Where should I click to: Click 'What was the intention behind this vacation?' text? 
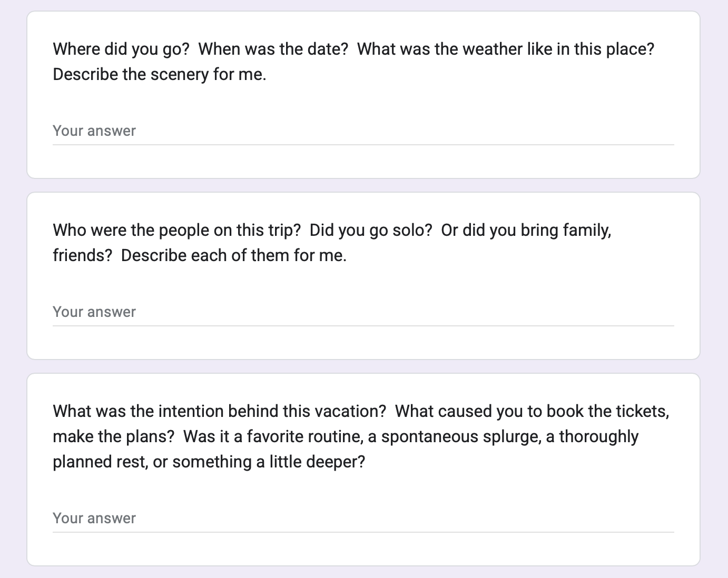220,411
